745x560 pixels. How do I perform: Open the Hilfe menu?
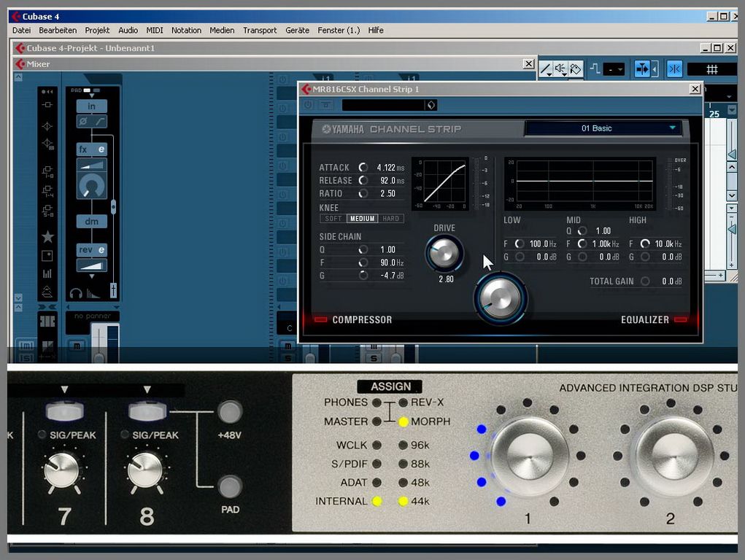[x=375, y=30]
